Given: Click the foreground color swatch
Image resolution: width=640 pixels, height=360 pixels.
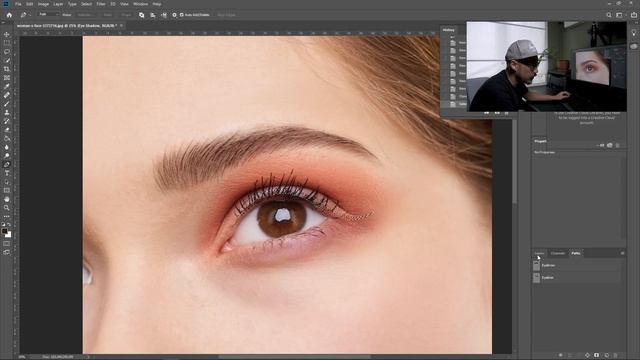Looking at the screenshot, I should pos(4,231).
